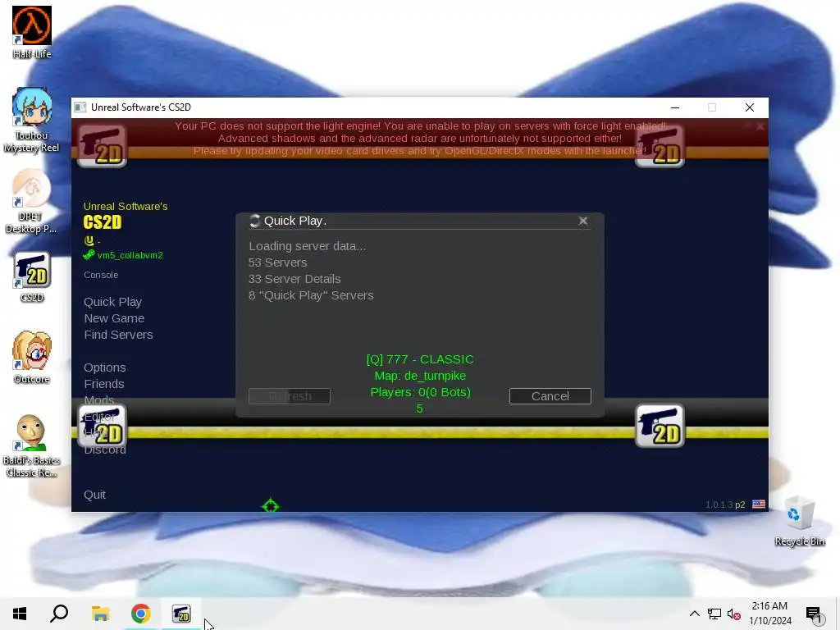Click the '[Q] 777 - CLASSIC' server name
Image resolution: width=840 pixels, height=630 pixels.
pos(420,359)
